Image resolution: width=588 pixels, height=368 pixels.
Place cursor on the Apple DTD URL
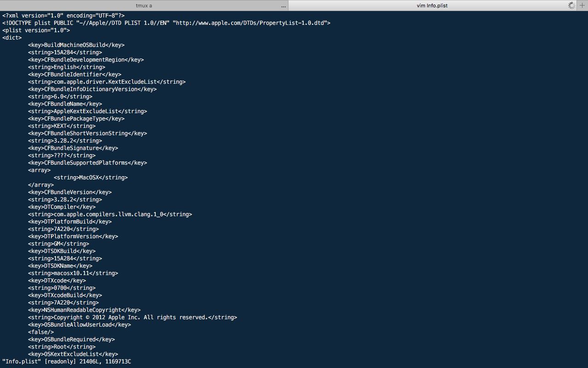[251, 23]
